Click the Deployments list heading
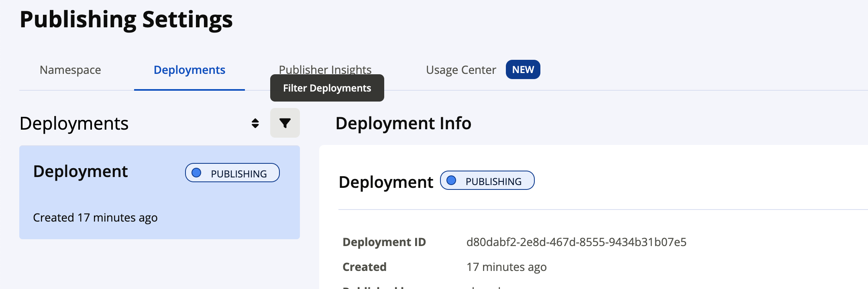 click(x=74, y=123)
